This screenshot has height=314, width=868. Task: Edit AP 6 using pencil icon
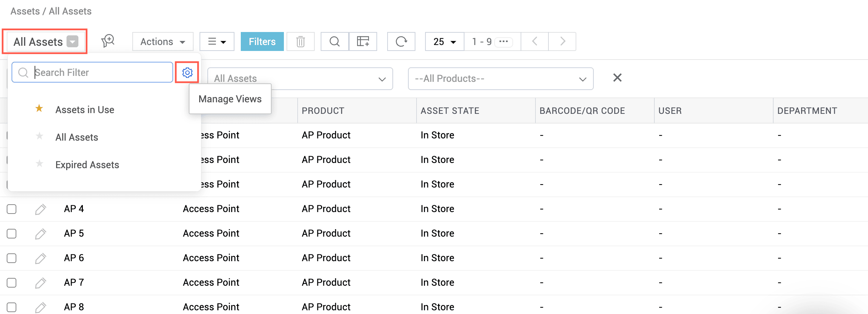point(40,258)
